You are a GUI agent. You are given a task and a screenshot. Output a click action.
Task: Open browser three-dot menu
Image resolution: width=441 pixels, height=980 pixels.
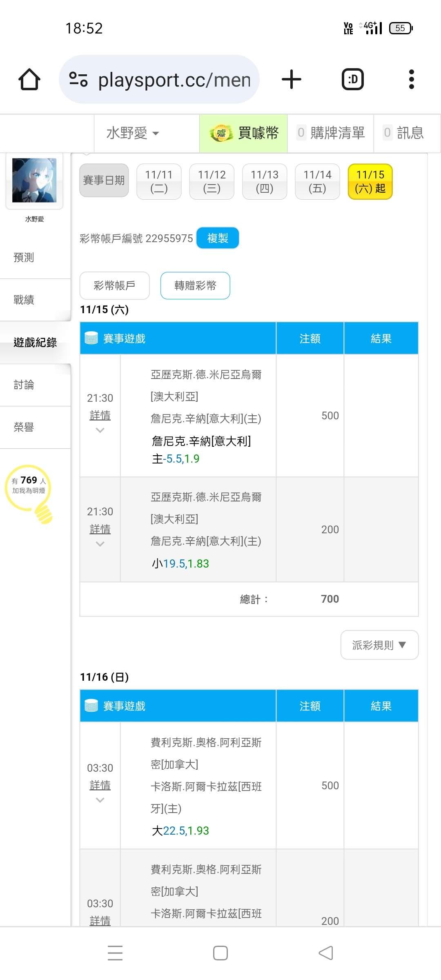point(411,79)
